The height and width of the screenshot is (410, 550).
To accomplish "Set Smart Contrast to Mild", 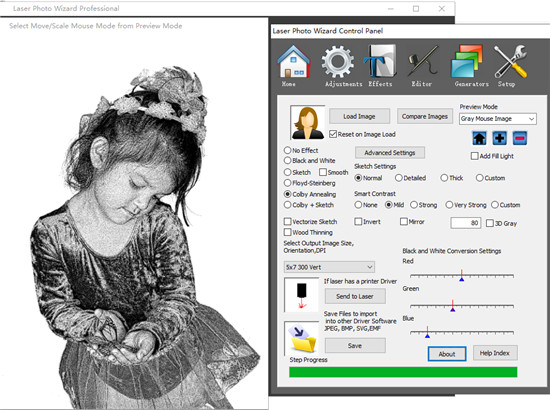I will (x=389, y=205).
